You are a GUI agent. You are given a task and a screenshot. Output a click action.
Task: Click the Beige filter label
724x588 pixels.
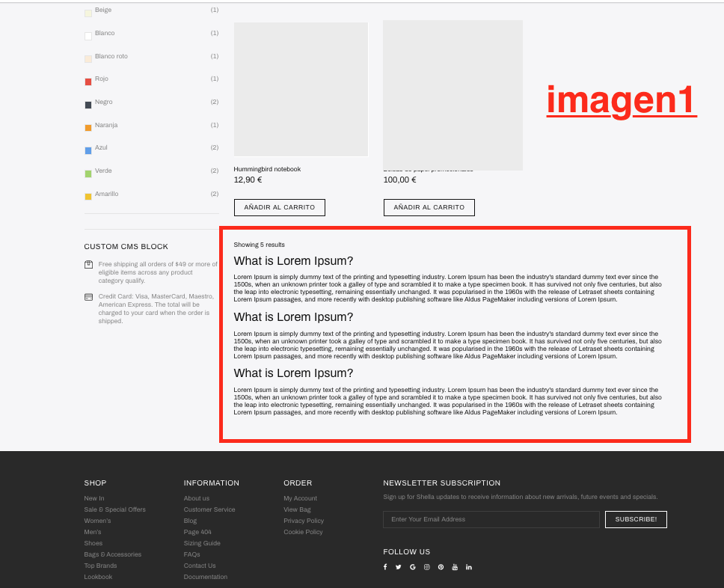[x=103, y=10]
